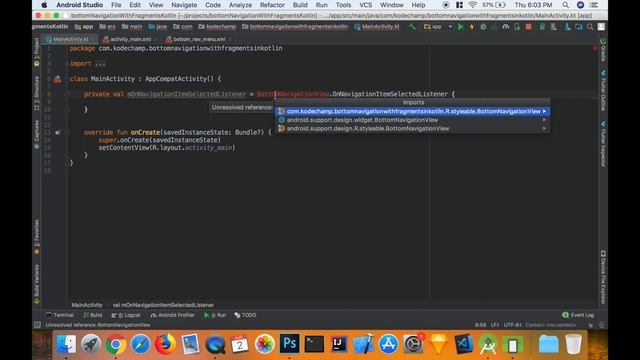Image resolution: width=640 pixels, height=360 pixels.
Task: Expand arrow on the com.kodechamp R.styleable suggestion
Action: pos(544,111)
